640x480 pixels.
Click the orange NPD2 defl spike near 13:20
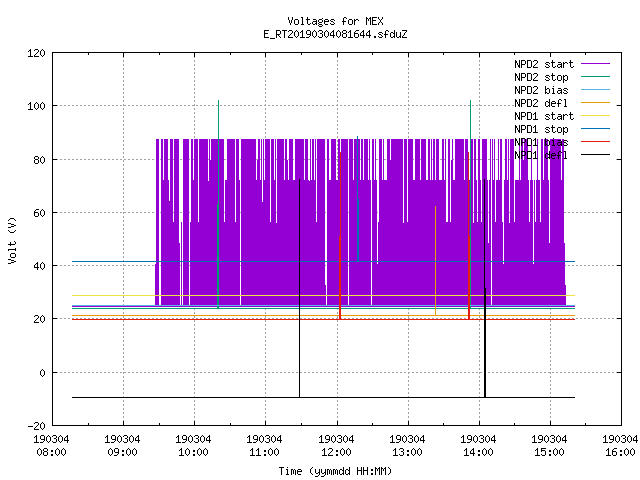(436, 260)
